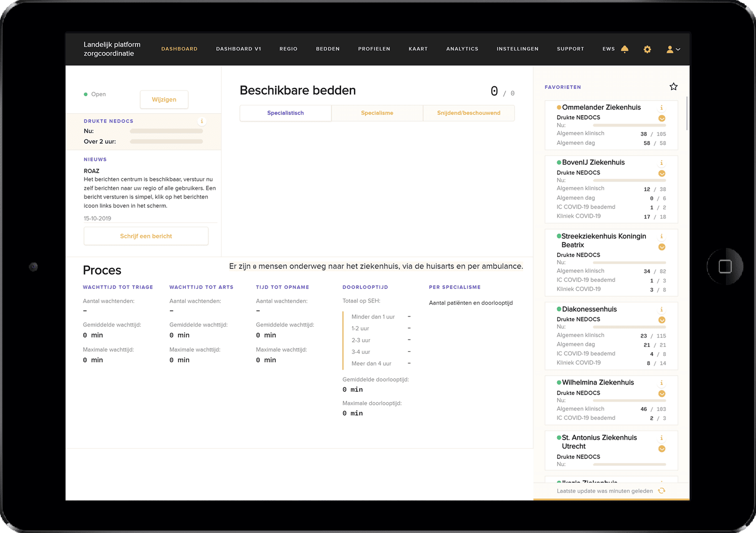This screenshot has height=533, width=756.
Task: Click Laatste update was minuten geleden text
Action: [x=604, y=491]
